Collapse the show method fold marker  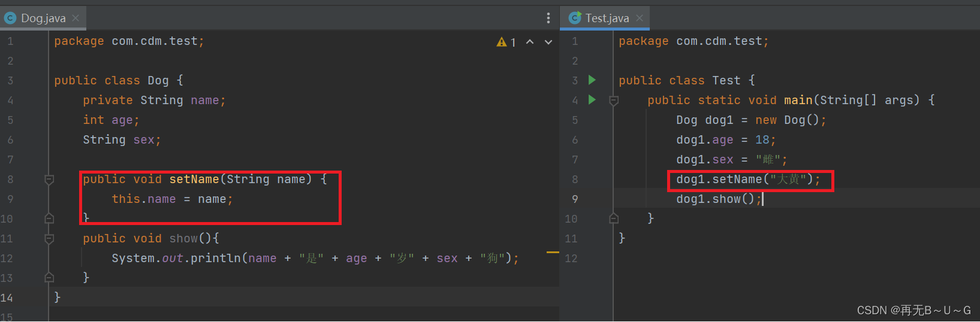(49, 239)
